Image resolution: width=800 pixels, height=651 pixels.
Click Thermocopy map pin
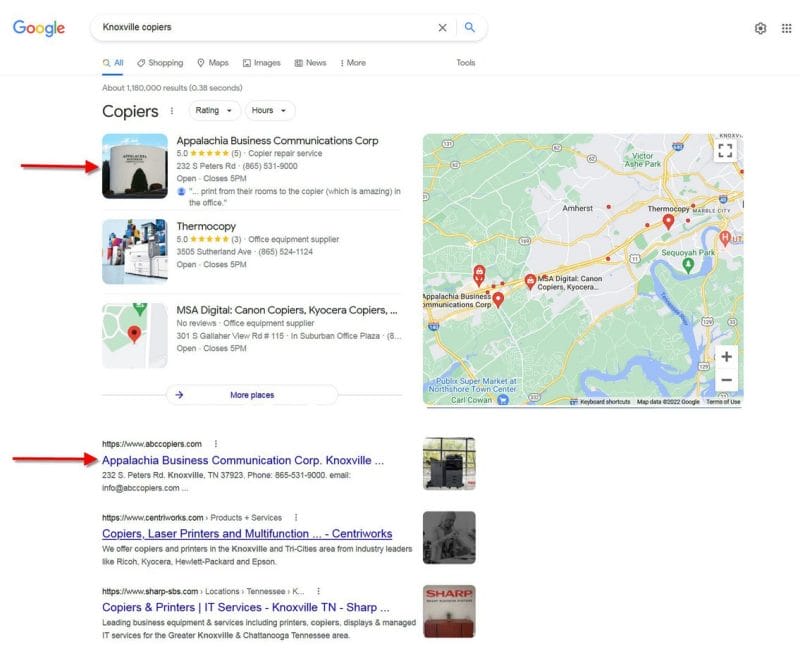(x=668, y=222)
